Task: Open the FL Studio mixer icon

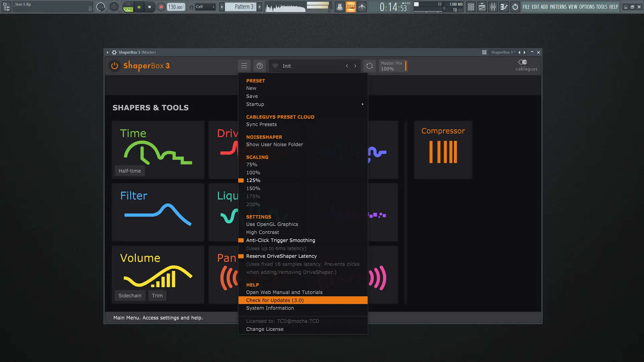Action: tap(493, 7)
